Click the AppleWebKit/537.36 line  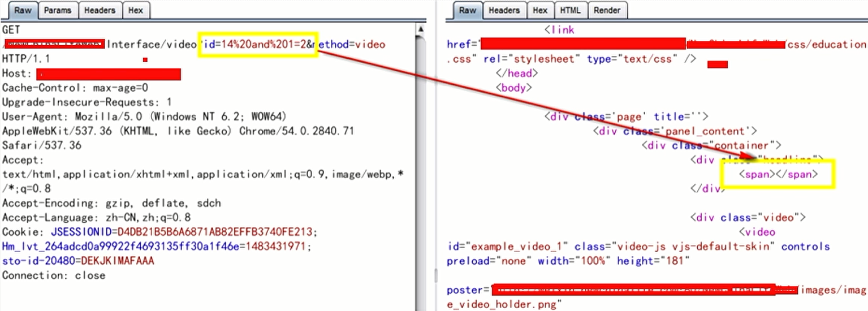pyautogui.click(x=178, y=132)
